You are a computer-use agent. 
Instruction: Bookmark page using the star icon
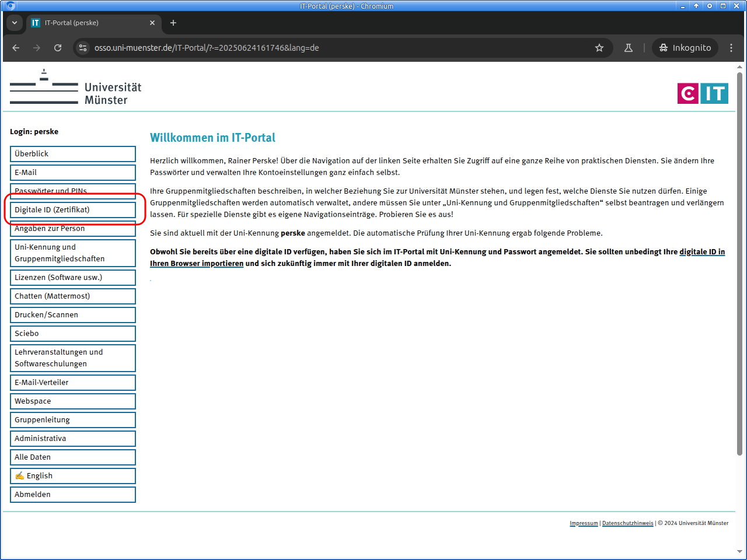pyautogui.click(x=599, y=48)
